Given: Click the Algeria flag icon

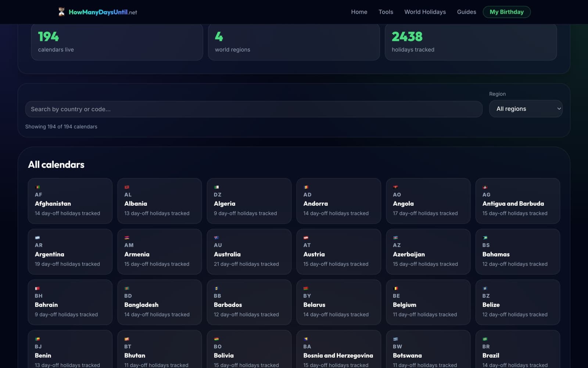Looking at the screenshot, I should pyautogui.click(x=216, y=187).
